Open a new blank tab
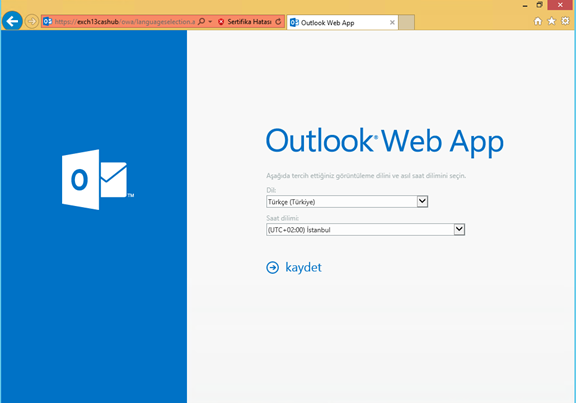Viewport: 576px width, 403px height. [407, 22]
